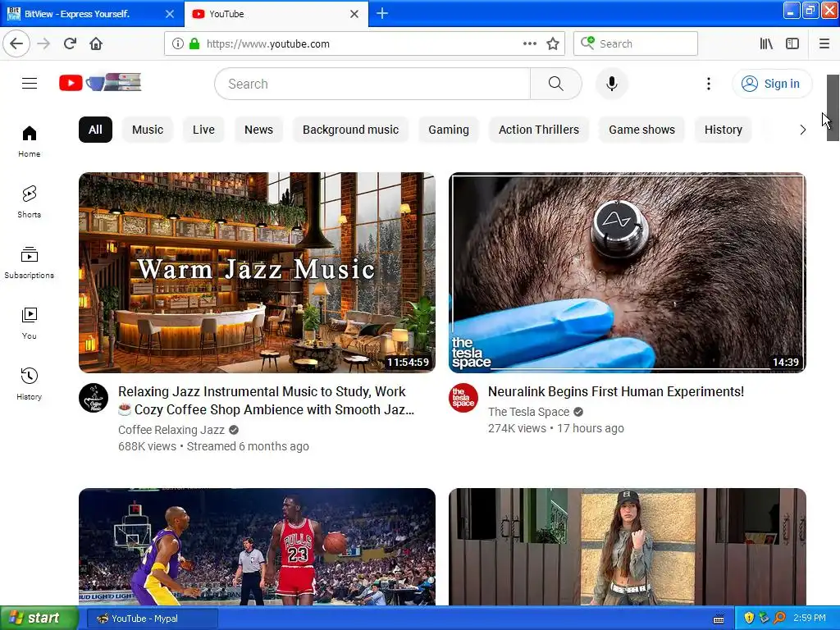Viewport: 840px width, 630px height.
Task: Click the URL address bar
Action: click(x=363, y=43)
